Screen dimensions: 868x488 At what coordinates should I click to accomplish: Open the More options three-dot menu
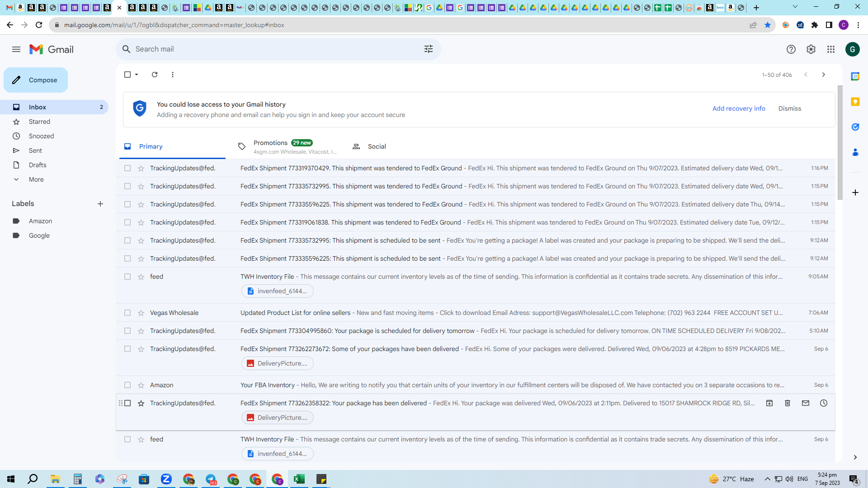click(173, 75)
